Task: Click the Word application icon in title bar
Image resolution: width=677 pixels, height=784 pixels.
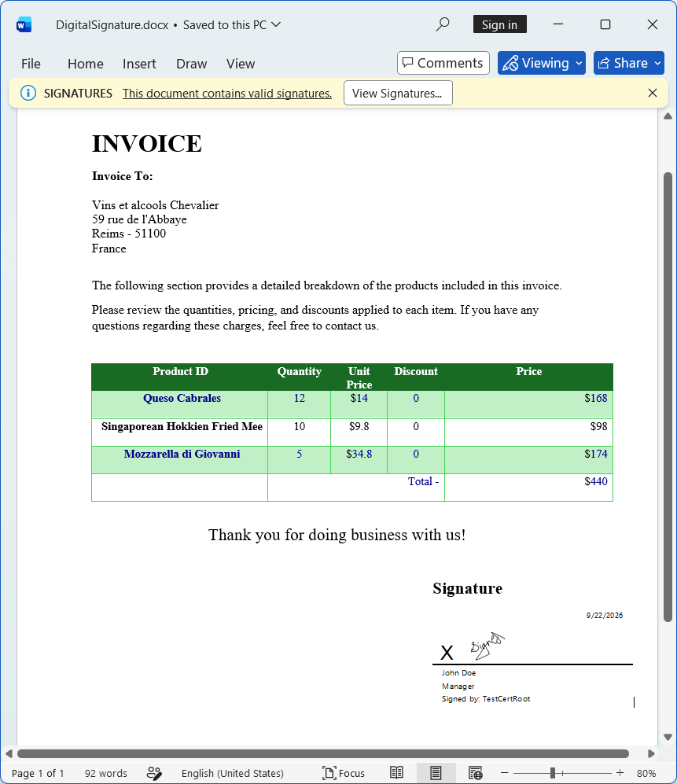Action: point(24,24)
